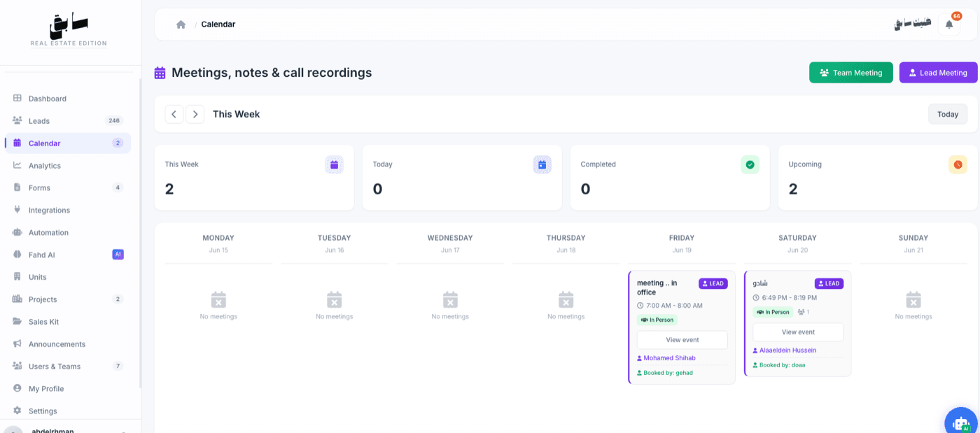The width and height of the screenshot is (980, 433).
Task: Click the Completed card checkmark icon
Action: (750, 165)
